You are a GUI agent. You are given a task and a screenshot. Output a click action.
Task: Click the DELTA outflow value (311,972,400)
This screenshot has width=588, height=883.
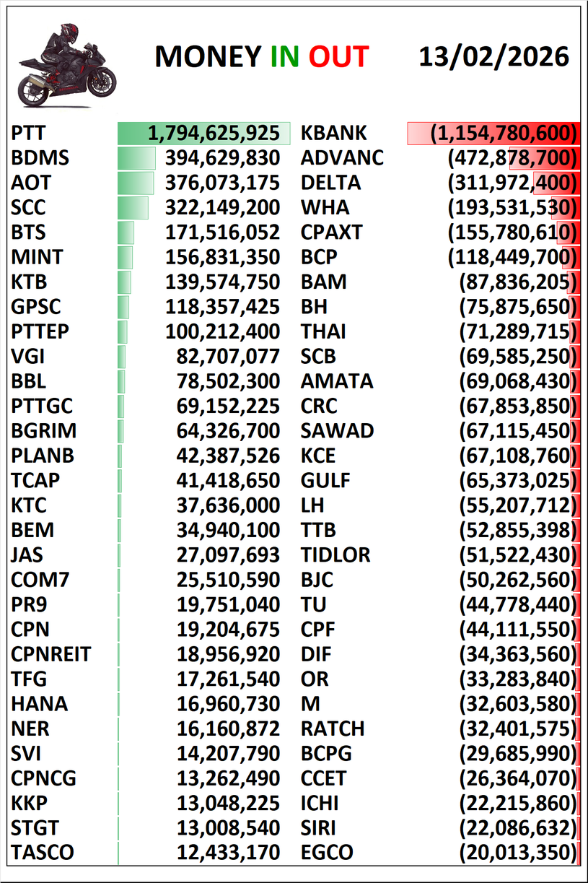pos(512,183)
